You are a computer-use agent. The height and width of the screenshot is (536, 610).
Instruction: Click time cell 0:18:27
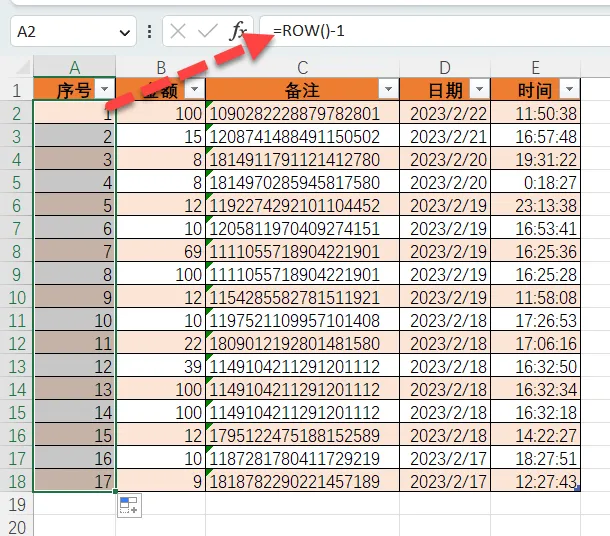(536, 182)
